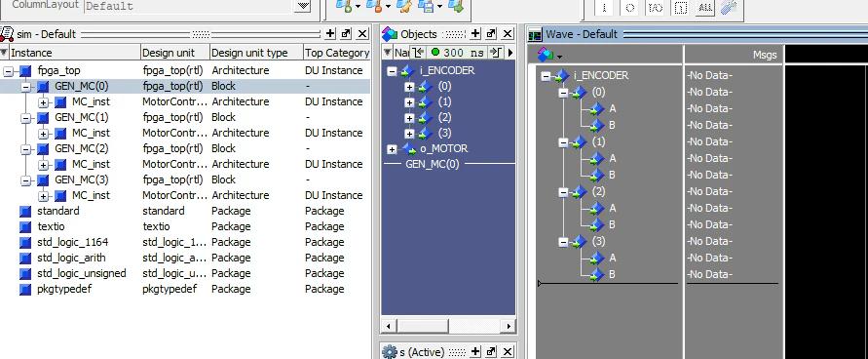Collapse fpga_top in the sim tree

coord(9,71)
